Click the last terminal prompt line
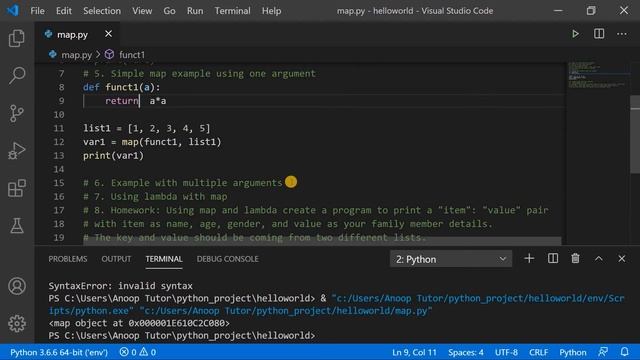The width and height of the screenshot is (640, 360). click(182, 336)
